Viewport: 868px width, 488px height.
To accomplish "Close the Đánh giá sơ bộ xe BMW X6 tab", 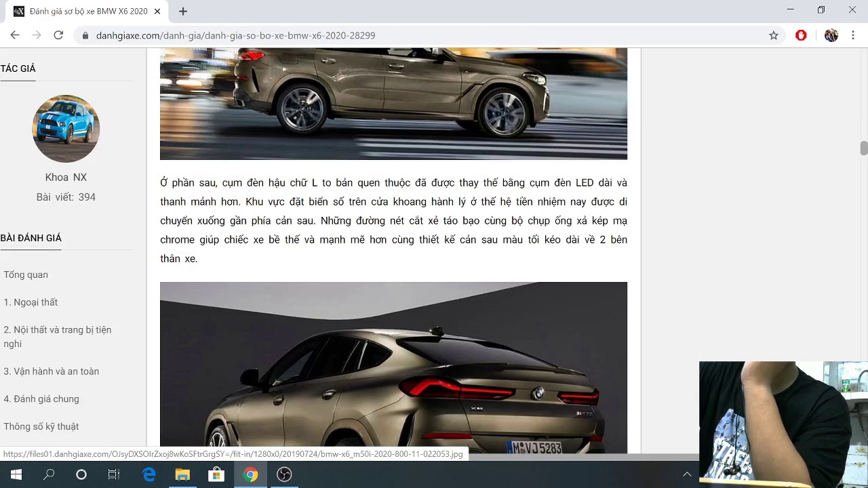I will pyautogui.click(x=157, y=12).
